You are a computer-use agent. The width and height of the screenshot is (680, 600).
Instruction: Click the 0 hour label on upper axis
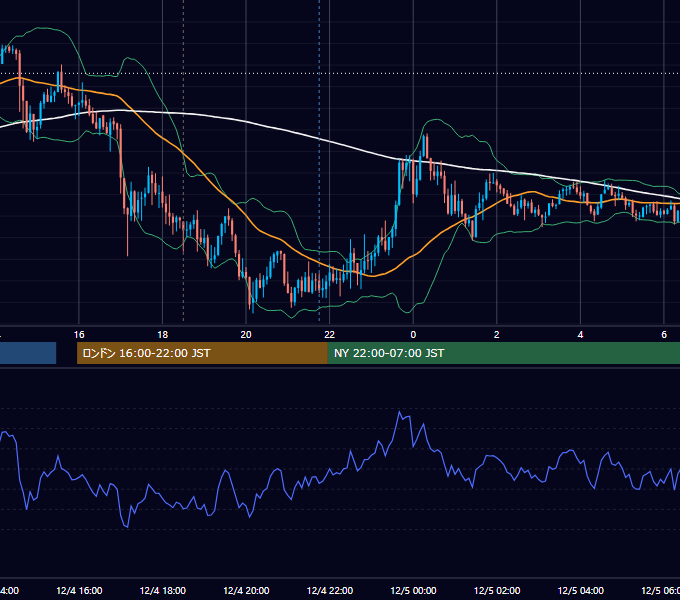pyautogui.click(x=413, y=335)
